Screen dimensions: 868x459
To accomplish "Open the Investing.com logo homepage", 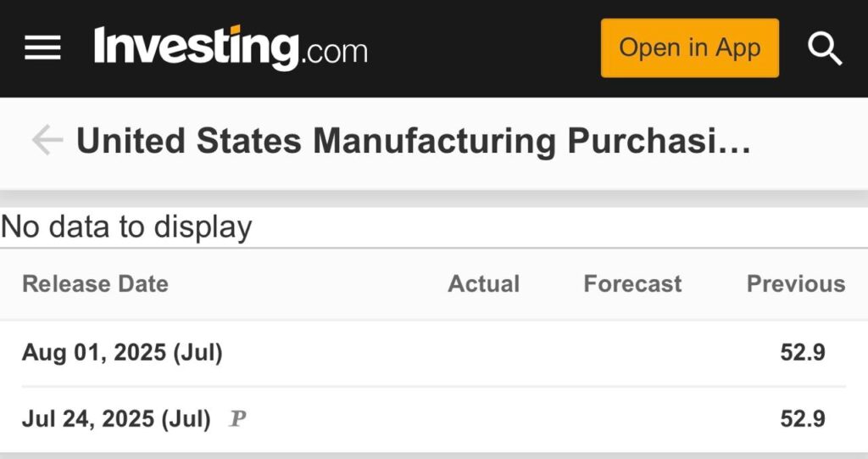I will point(231,48).
